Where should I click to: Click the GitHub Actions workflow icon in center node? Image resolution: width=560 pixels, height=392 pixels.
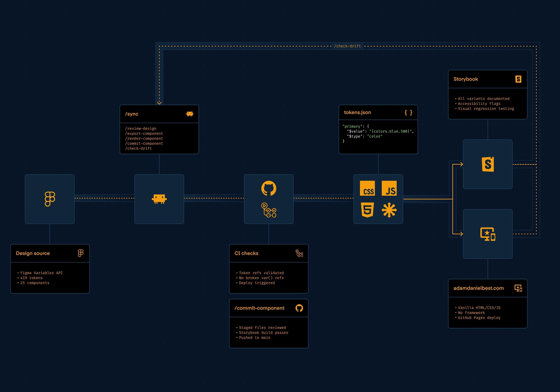[x=269, y=210]
